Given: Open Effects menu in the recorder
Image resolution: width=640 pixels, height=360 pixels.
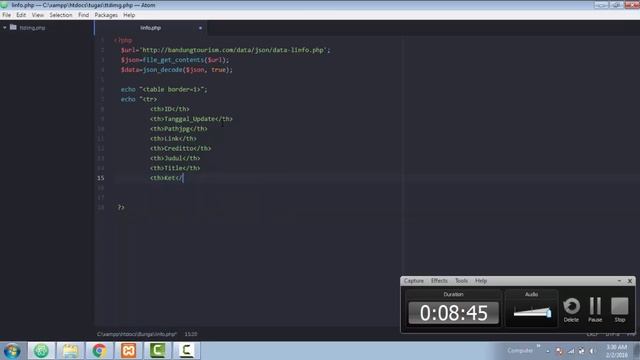Looking at the screenshot, I should pos(439,281).
